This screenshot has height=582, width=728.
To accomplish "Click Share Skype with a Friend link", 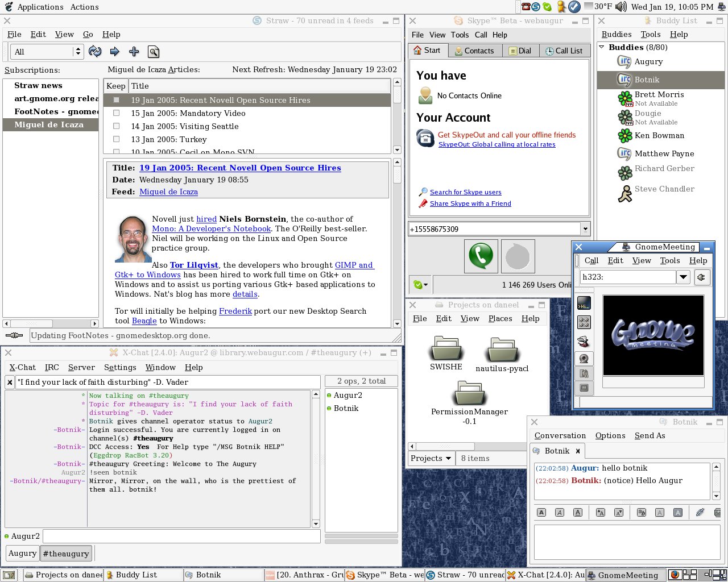I will (470, 203).
